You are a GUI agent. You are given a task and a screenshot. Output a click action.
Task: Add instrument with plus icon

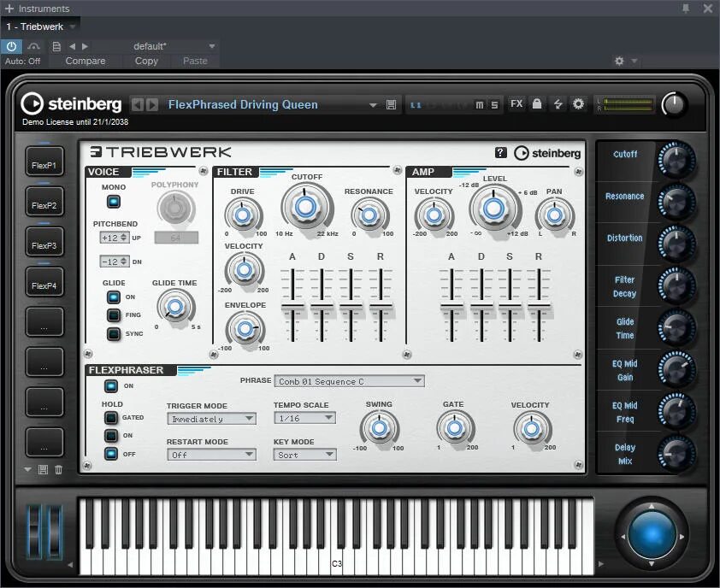(9, 9)
